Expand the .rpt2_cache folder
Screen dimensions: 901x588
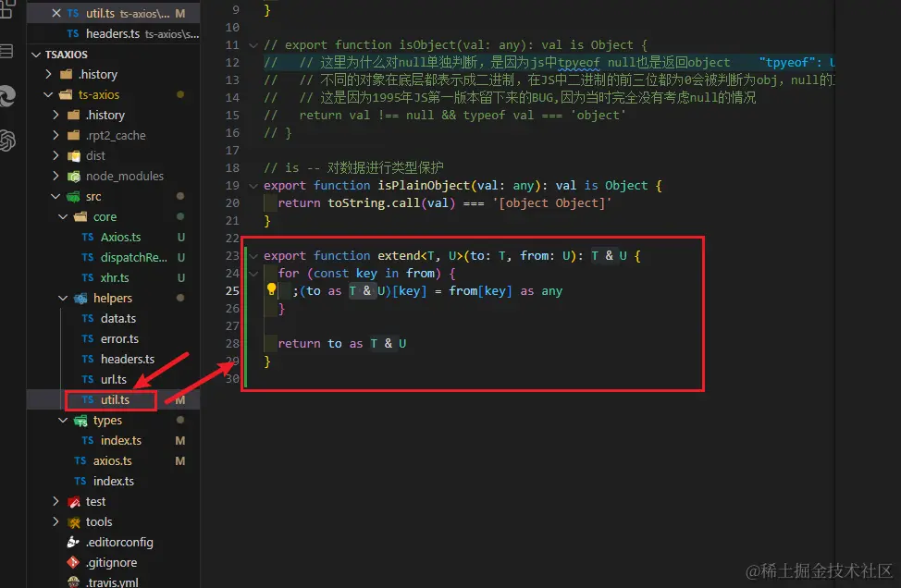[x=56, y=136]
